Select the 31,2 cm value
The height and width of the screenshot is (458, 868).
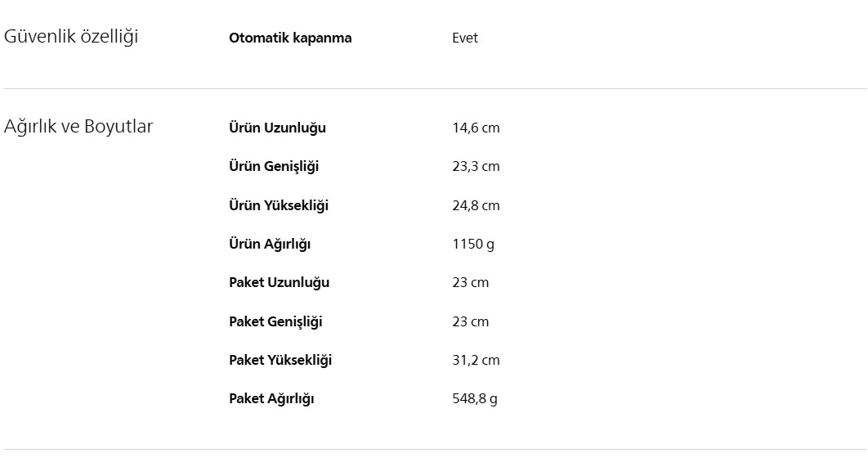(x=476, y=360)
